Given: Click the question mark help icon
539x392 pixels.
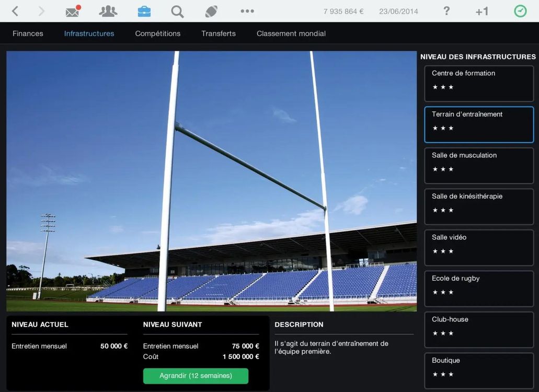Looking at the screenshot, I should pyautogui.click(x=446, y=11).
